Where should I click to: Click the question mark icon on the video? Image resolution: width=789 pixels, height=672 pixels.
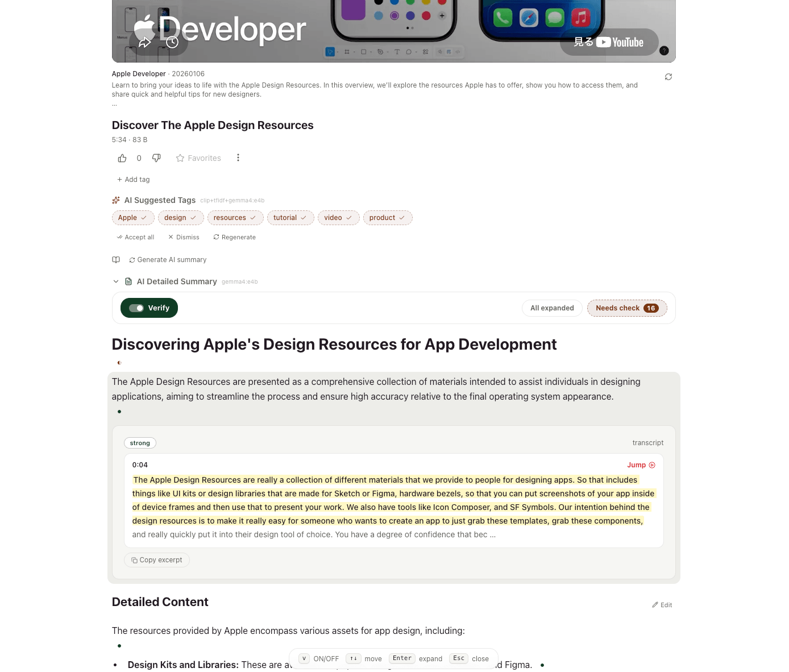(x=664, y=51)
